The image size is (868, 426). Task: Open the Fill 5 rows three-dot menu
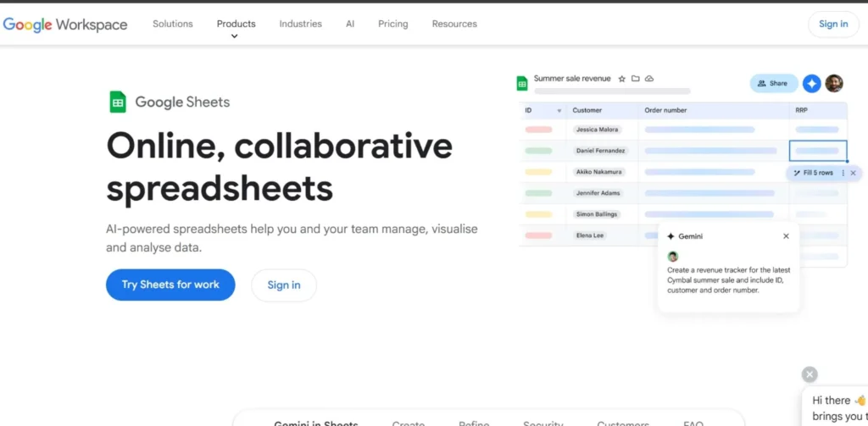tap(843, 173)
